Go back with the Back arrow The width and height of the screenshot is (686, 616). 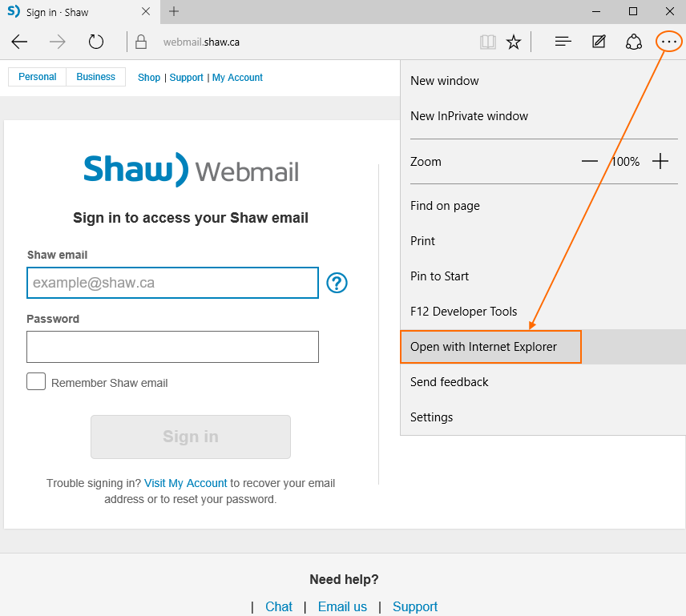pos(19,42)
